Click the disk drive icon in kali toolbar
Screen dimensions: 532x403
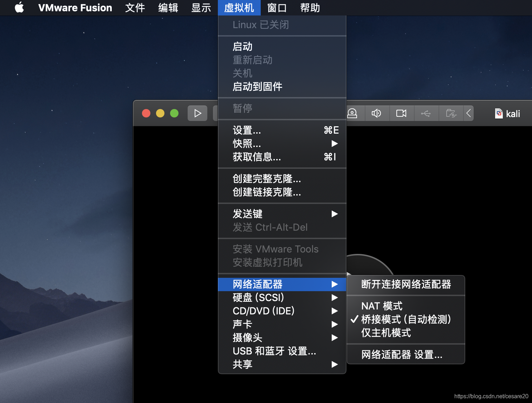coord(352,113)
